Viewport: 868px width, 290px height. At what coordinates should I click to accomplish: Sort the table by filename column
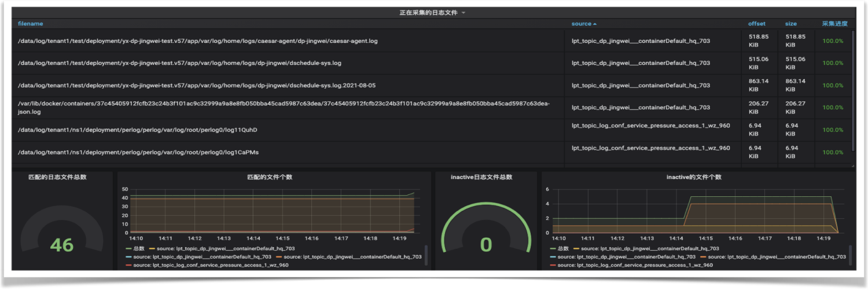30,24
